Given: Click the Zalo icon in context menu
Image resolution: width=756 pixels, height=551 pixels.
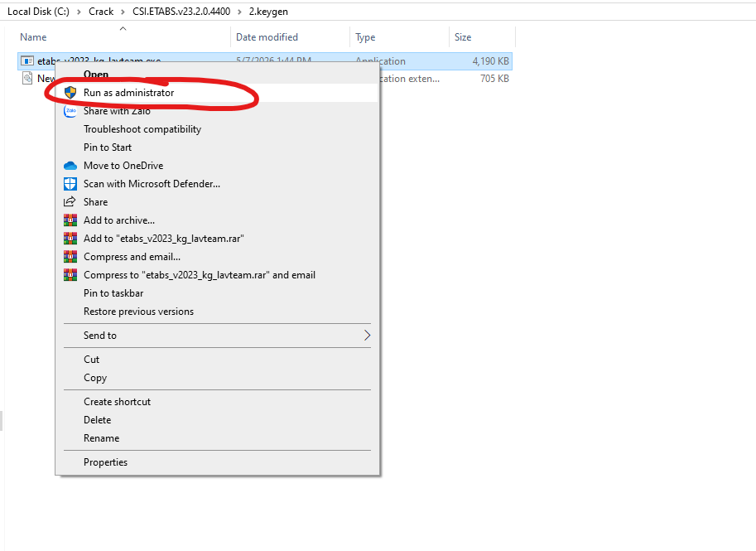Looking at the screenshot, I should pos(70,111).
